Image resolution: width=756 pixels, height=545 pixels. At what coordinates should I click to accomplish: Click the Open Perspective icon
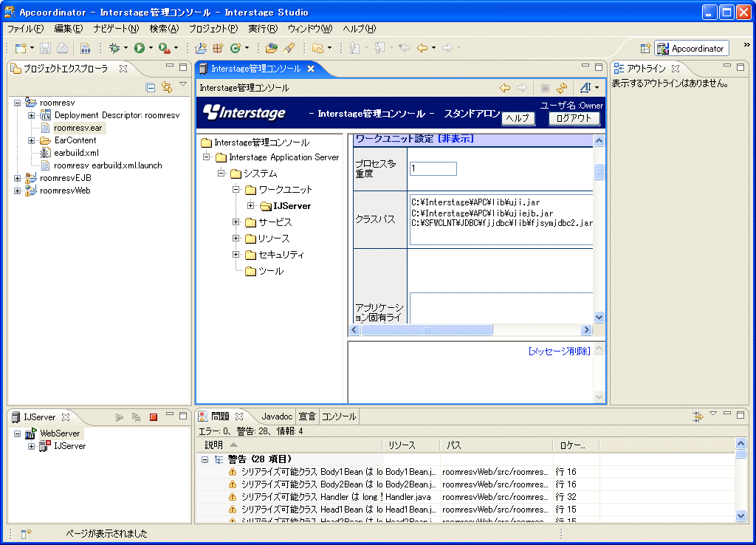[x=645, y=48]
